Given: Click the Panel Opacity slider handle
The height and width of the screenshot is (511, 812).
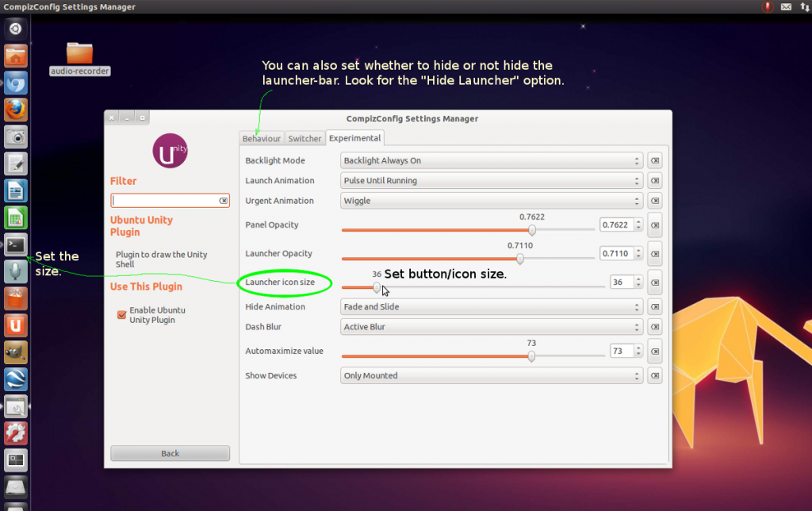Looking at the screenshot, I should (x=532, y=230).
